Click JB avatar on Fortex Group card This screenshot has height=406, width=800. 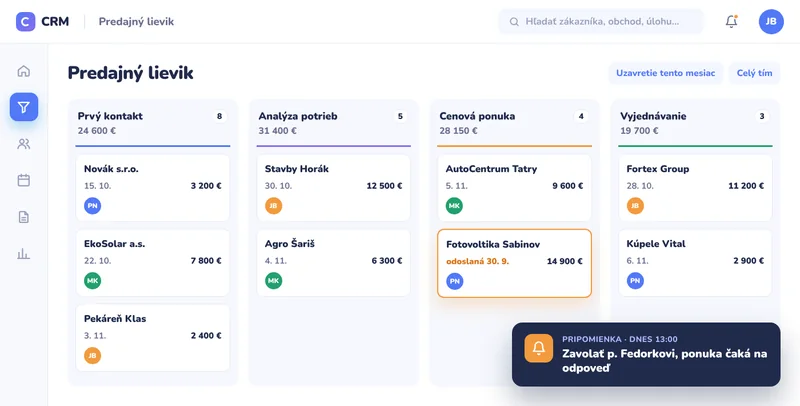tap(635, 206)
